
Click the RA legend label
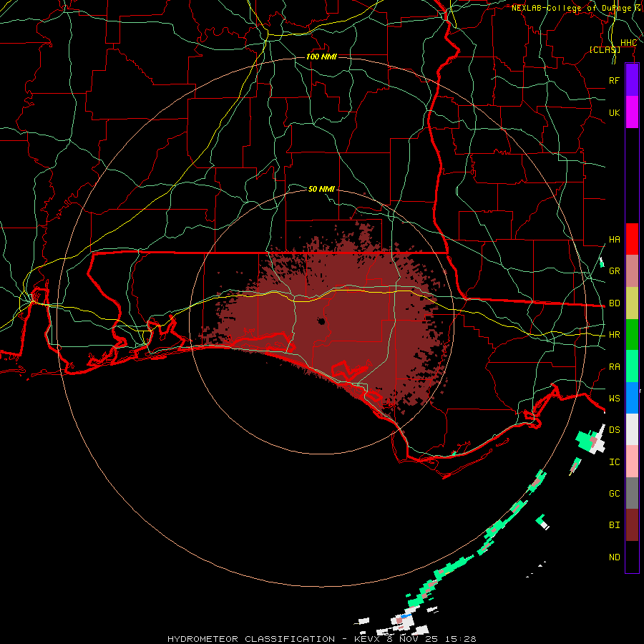[x=615, y=367]
